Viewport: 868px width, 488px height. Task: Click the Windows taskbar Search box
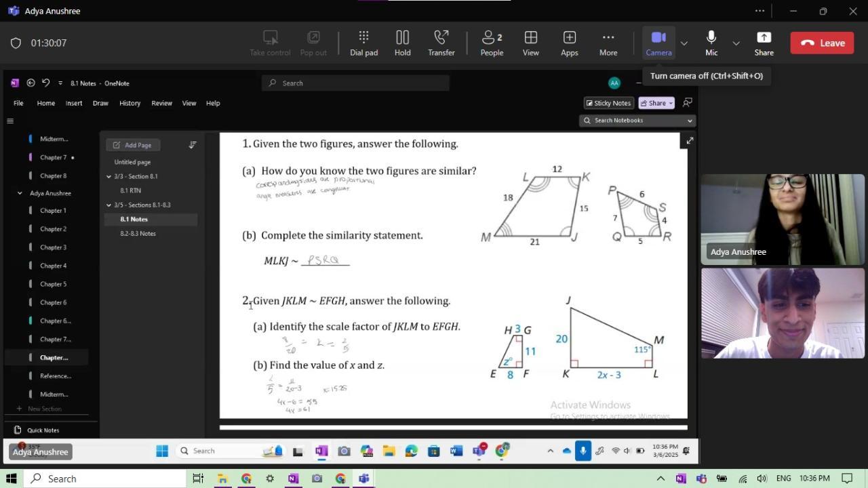(105, 479)
